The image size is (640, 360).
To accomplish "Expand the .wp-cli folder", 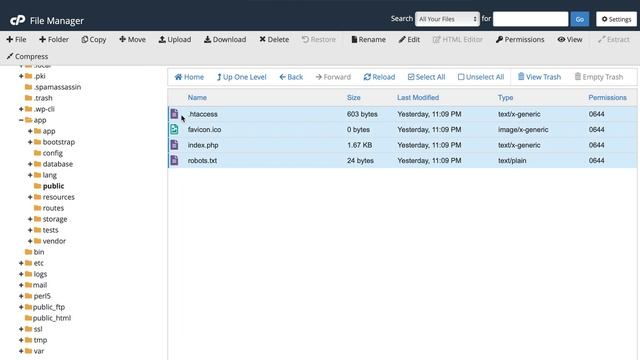I will point(21,109).
